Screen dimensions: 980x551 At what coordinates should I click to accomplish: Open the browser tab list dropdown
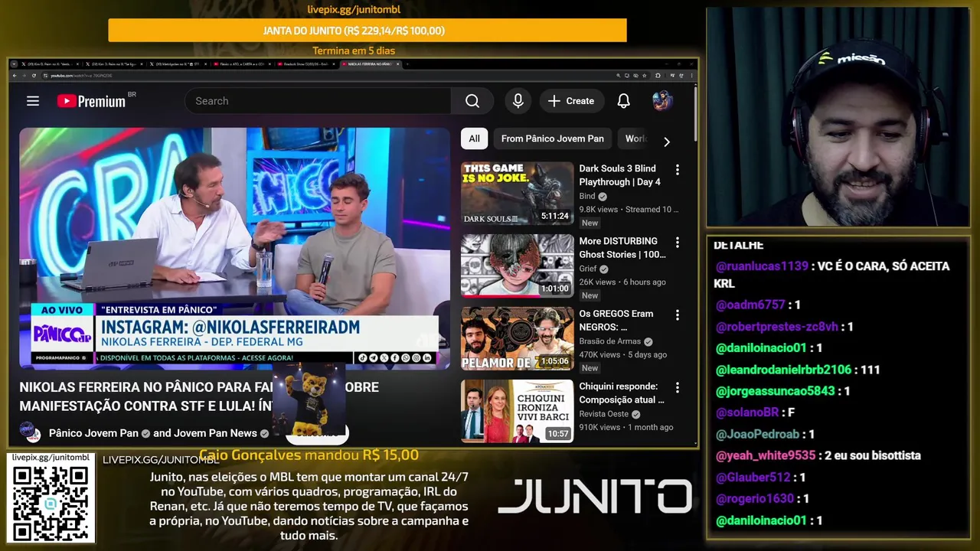coord(15,64)
